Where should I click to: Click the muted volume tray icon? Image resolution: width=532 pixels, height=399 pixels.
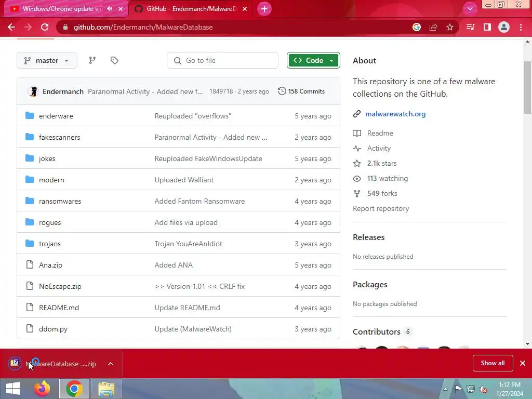[483, 389]
